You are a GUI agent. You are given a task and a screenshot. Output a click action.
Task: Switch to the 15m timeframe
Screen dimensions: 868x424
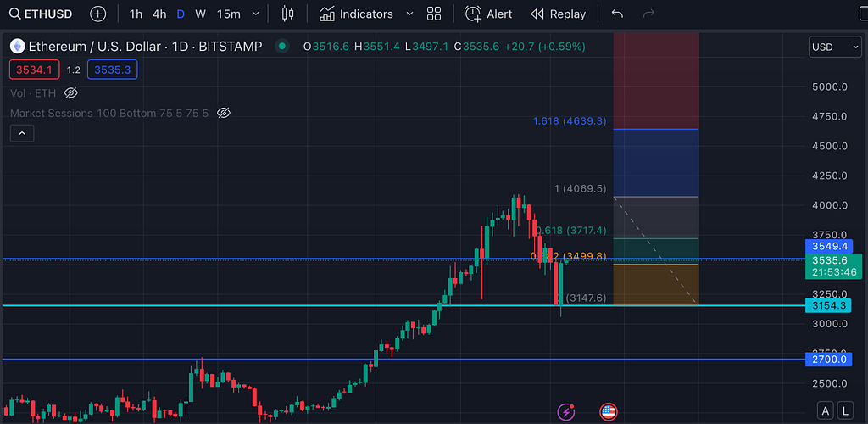[229, 14]
